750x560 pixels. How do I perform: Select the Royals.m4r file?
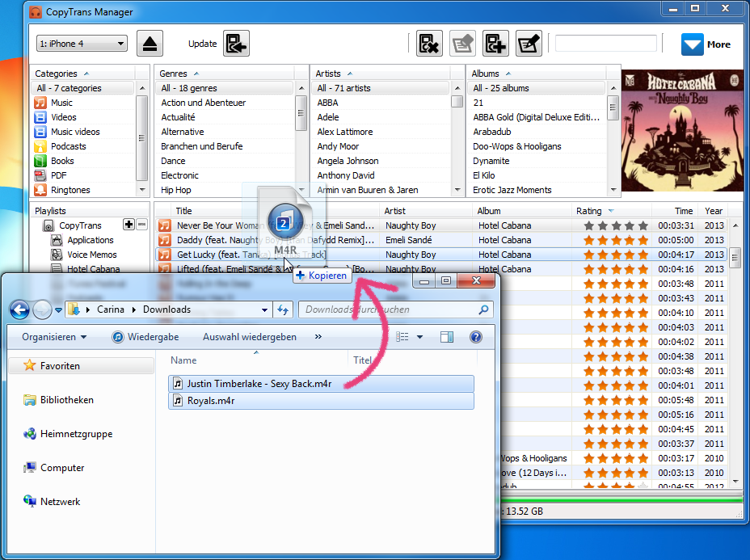click(x=321, y=401)
